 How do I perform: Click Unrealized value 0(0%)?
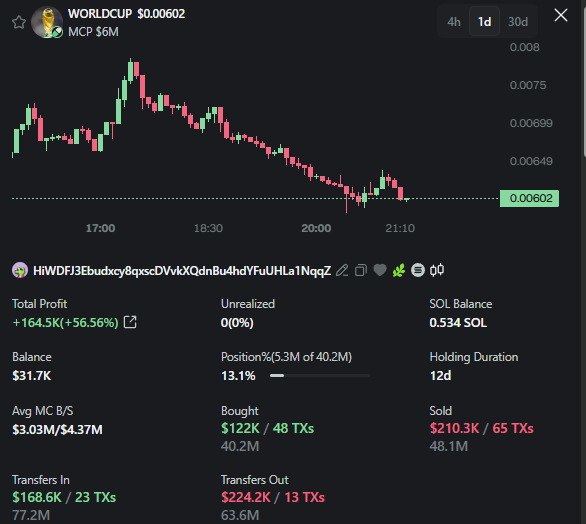(237, 323)
